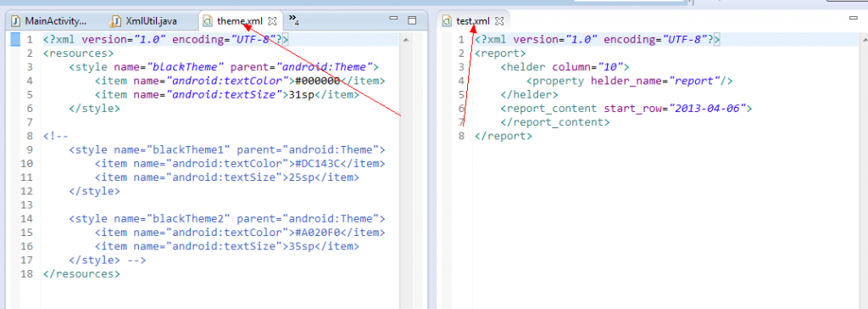Minimize the left editor pane
The width and height of the screenshot is (868, 309).
pos(393,19)
